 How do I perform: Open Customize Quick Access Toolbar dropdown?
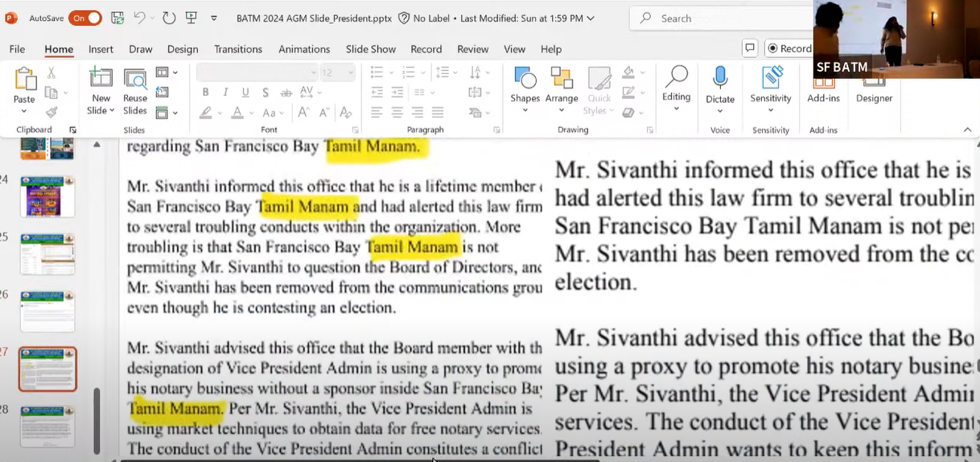point(214,18)
